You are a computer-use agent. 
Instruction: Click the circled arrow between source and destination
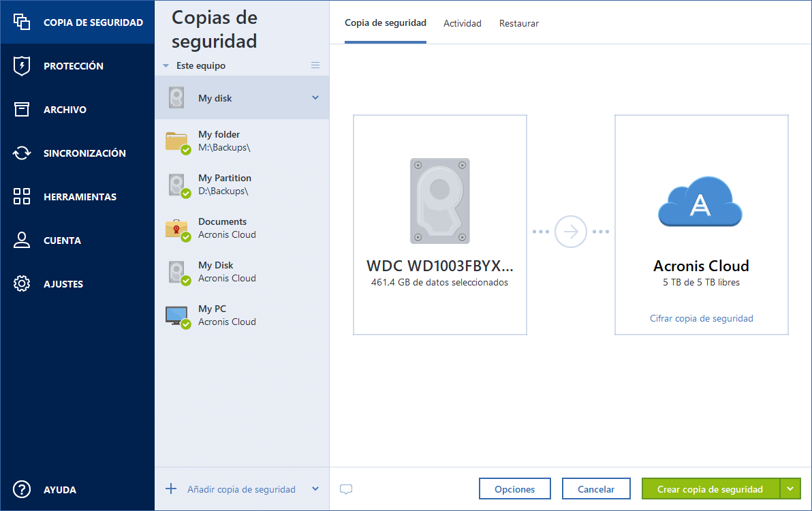click(x=571, y=232)
